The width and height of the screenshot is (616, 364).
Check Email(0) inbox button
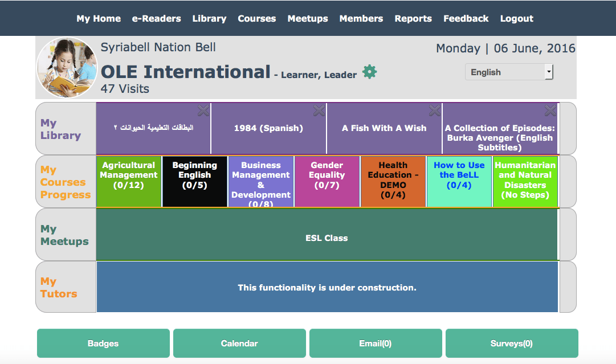pyautogui.click(x=376, y=343)
